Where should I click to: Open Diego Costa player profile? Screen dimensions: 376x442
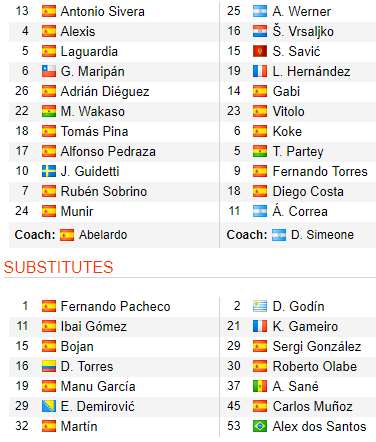pyautogui.click(x=308, y=192)
